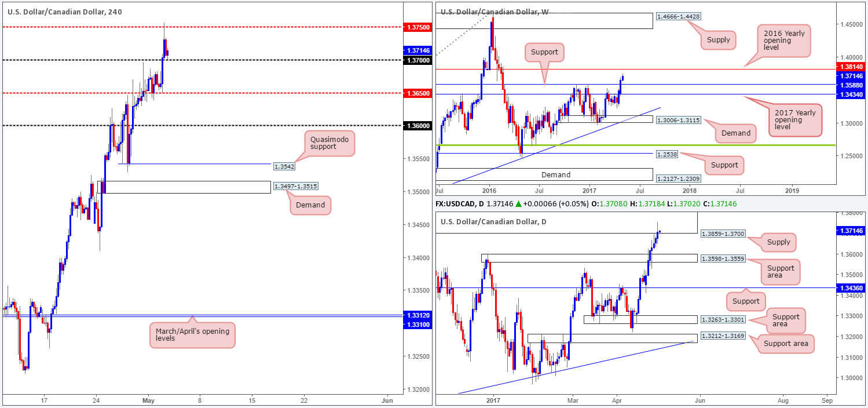The image size is (868, 408).
Task: Select 2018 on the weekly time axis
Action: pyautogui.click(x=689, y=190)
